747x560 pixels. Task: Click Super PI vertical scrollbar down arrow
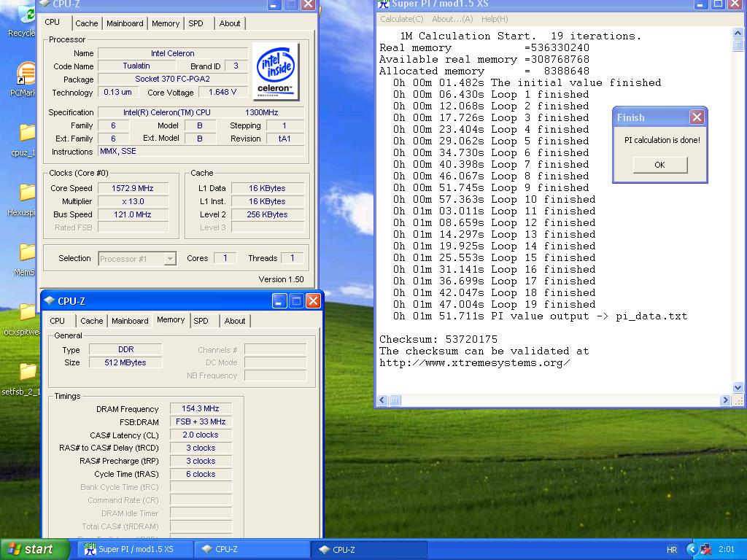click(x=738, y=388)
